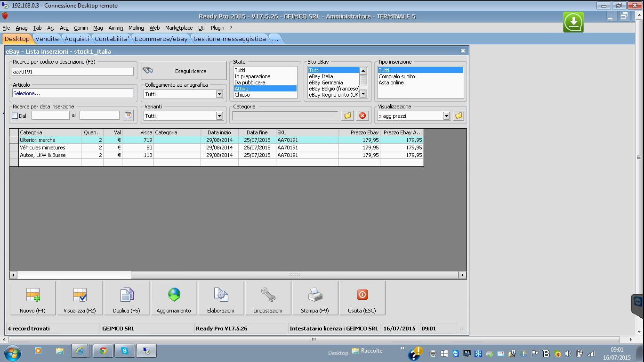Open the Visualizzazione dropdown

coord(446,116)
